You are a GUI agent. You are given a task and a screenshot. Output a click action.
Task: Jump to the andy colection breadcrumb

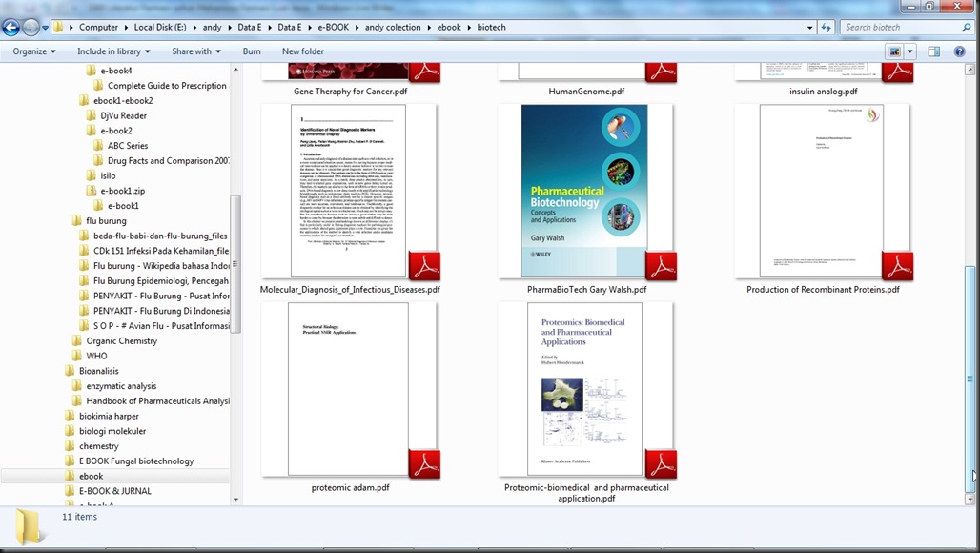click(393, 28)
